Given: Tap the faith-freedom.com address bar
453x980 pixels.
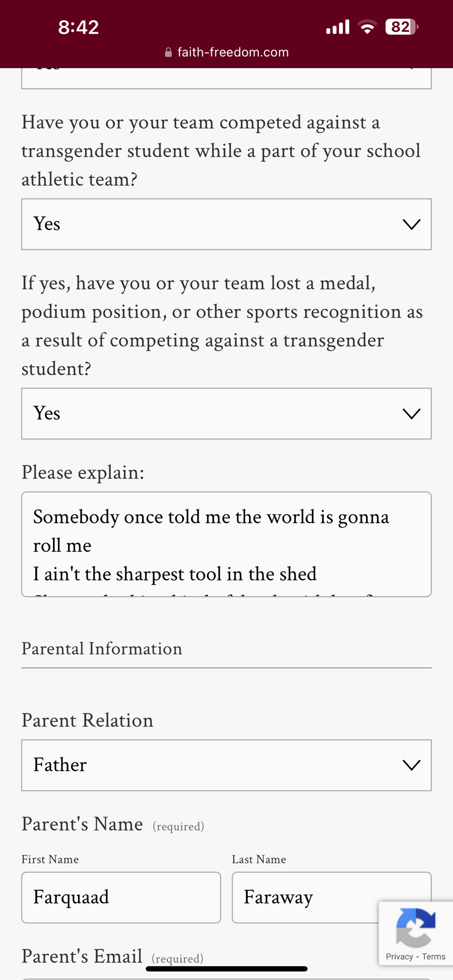Looking at the screenshot, I should click(233, 52).
